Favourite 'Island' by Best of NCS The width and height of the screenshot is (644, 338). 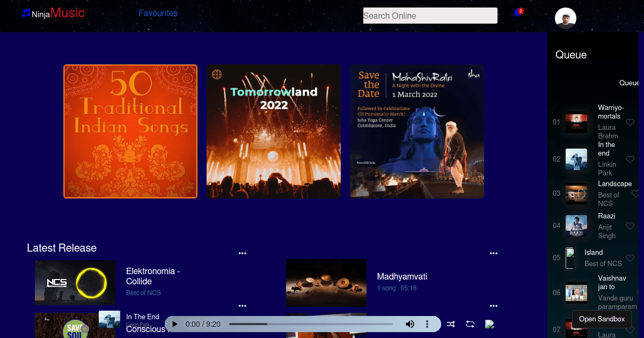(x=630, y=258)
